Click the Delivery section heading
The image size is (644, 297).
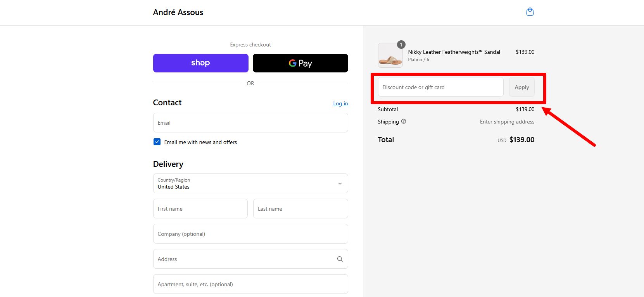click(168, 164)
